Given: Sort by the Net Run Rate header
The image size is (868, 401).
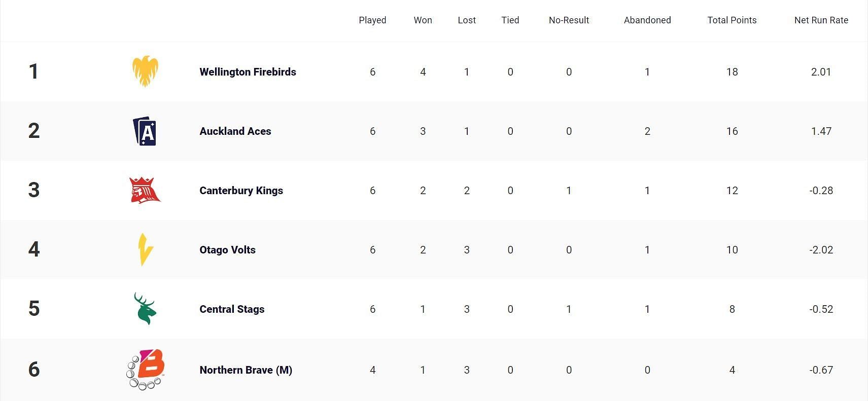Looking at the screenshot, I should click(821, 20).
